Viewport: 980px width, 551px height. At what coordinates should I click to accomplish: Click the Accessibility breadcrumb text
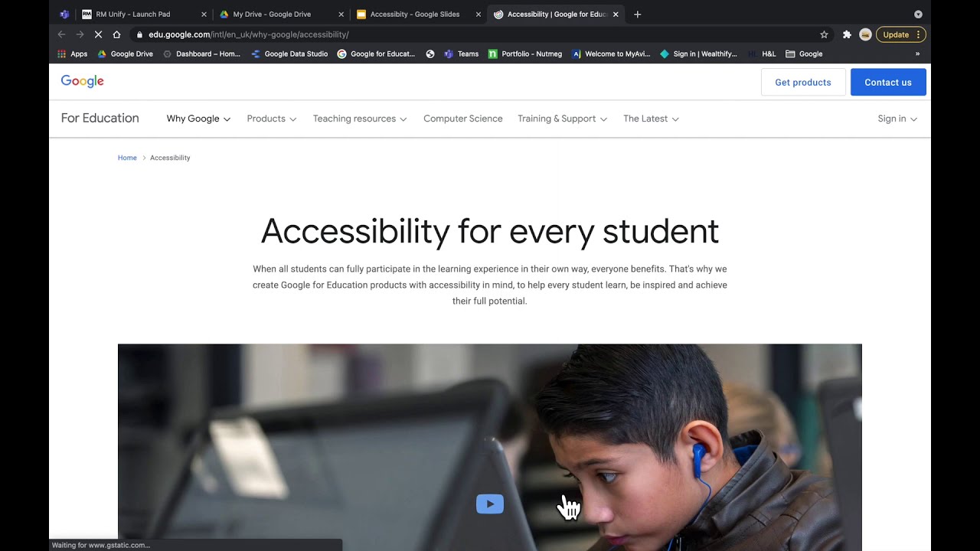point(170,158)
